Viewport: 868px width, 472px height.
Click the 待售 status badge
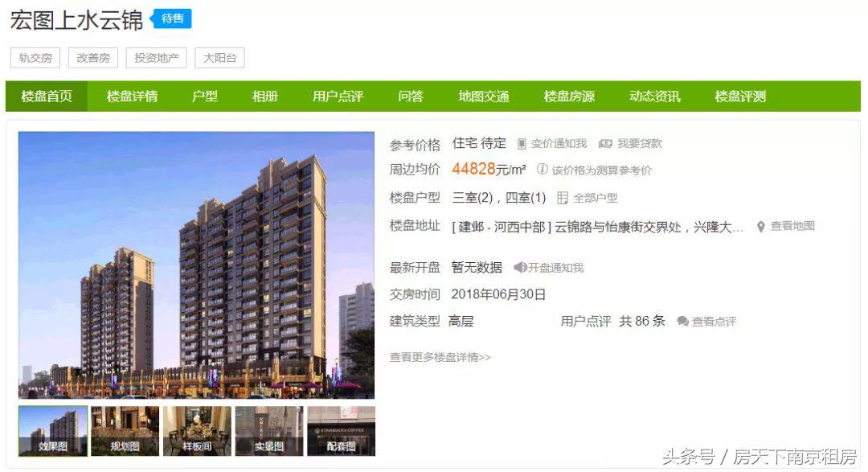pyautogui.click(x=171, y=18)
